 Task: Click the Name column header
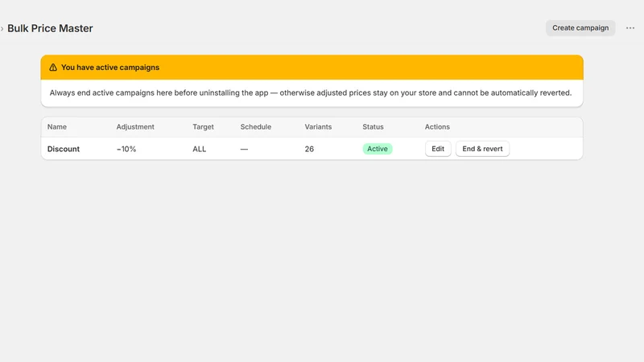[56, 127]
